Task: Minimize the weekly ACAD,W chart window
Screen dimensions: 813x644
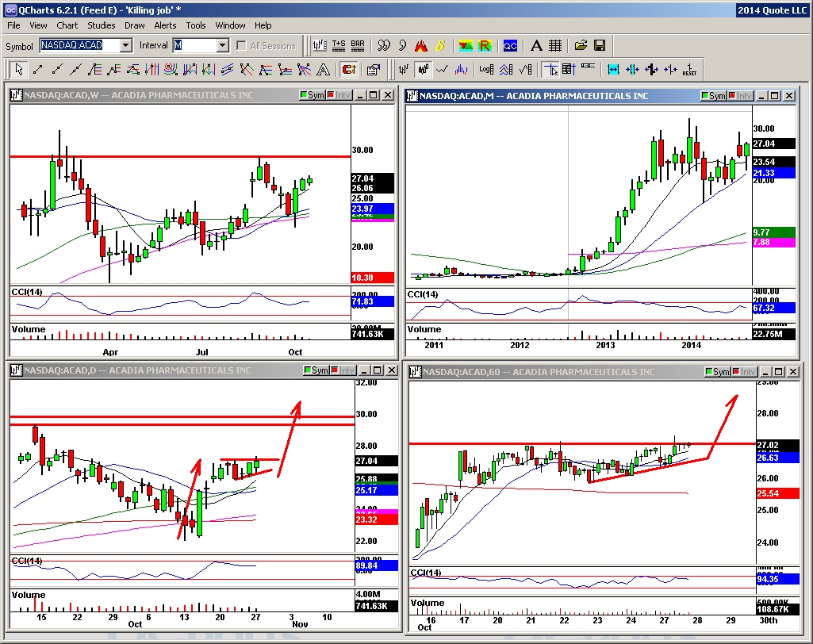Action: click(360, 95)
